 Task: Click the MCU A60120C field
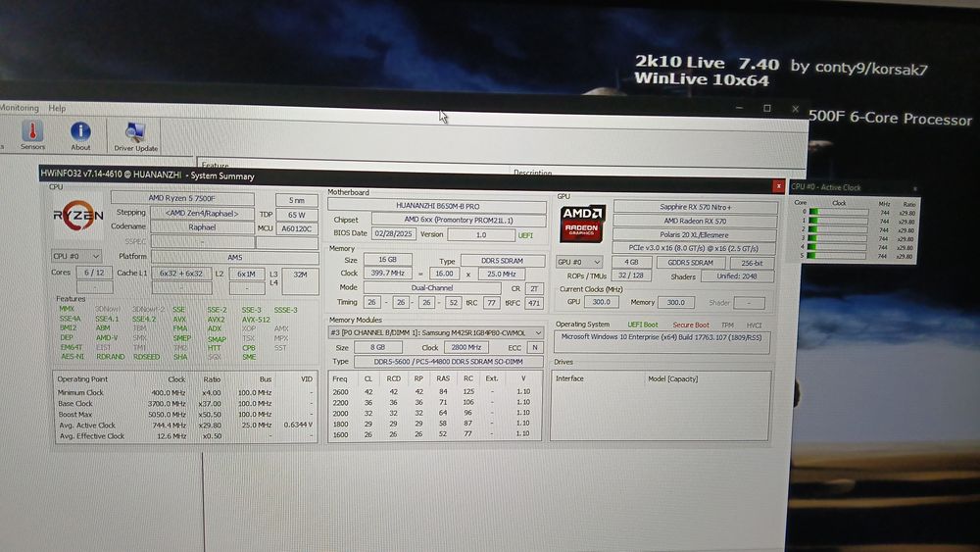tap(296, 228)
